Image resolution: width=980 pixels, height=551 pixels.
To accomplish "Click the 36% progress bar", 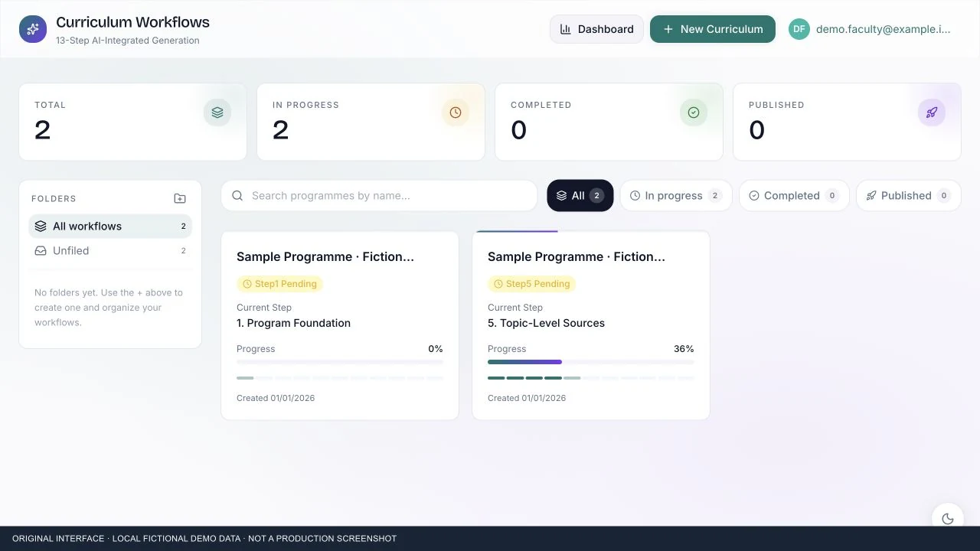I will (x=591, y=362).
